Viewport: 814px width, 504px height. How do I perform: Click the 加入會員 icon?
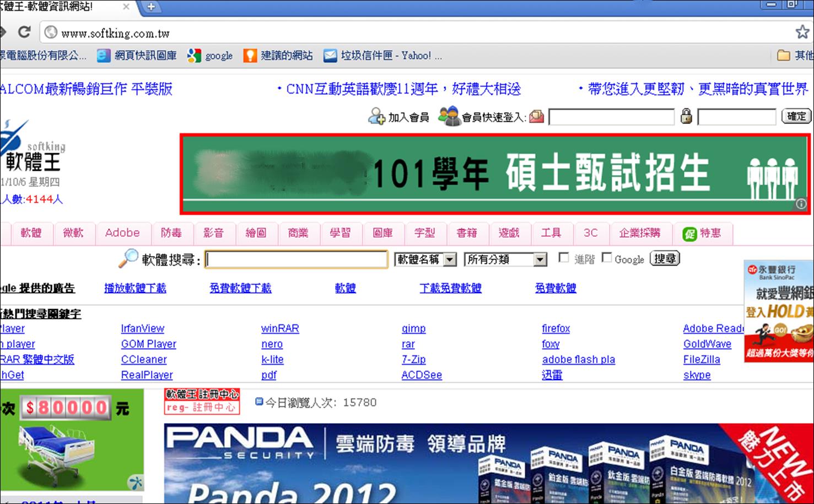click(377, 116)
